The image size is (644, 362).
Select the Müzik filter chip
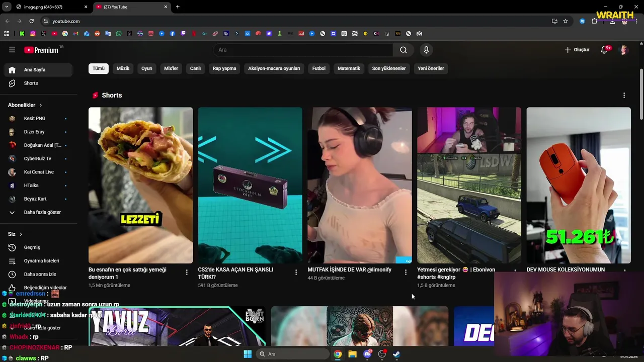pyautogui.click(x=123, y=68)
